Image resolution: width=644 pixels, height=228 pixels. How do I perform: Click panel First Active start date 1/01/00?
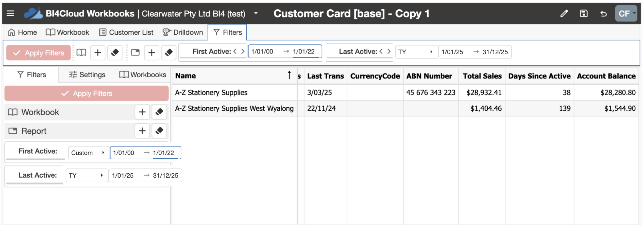pyautogui.click(x=123, y=153)
